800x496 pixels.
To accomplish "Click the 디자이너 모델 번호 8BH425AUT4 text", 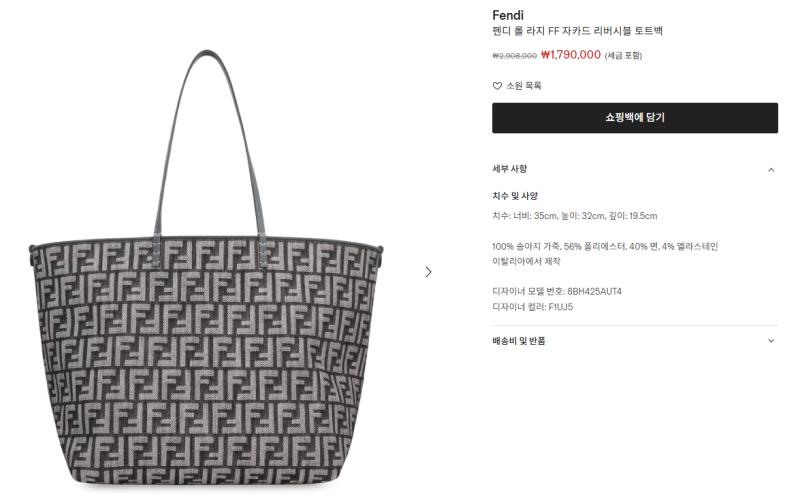I will click(x=557, y=291).
